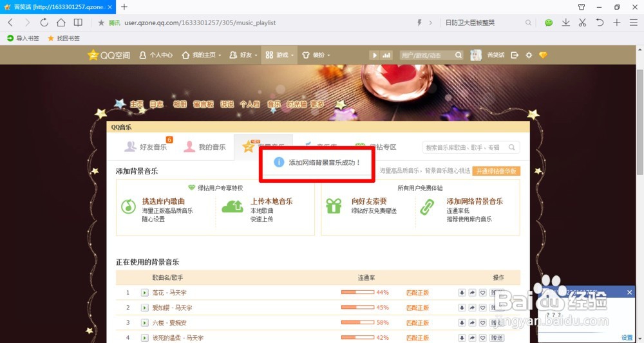Click the browser address bar URL
Screen dimensions: 644x343
pyautogui.click(x=200, y=23)
